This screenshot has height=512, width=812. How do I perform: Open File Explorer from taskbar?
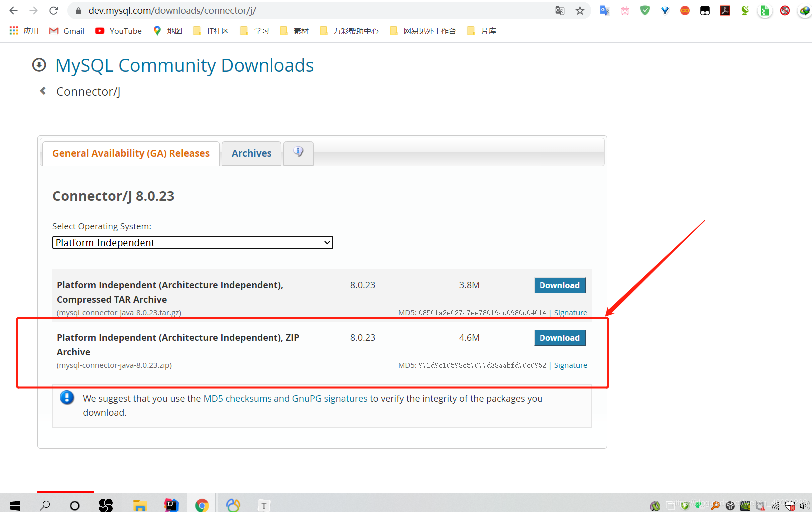point(140,505)
